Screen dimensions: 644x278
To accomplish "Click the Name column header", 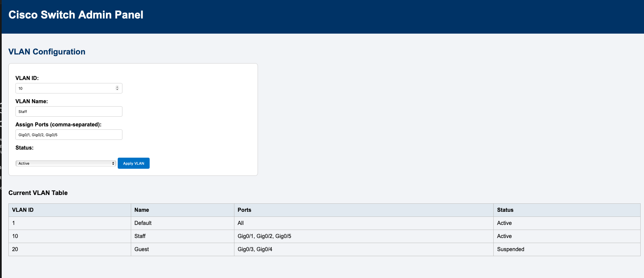I will click(x=183, y=210).
